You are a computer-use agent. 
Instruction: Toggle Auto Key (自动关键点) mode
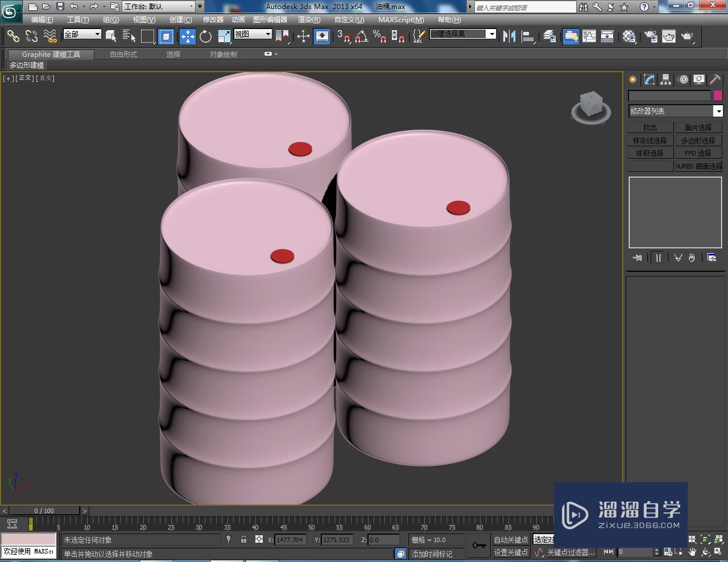click(x=510, y=540)
